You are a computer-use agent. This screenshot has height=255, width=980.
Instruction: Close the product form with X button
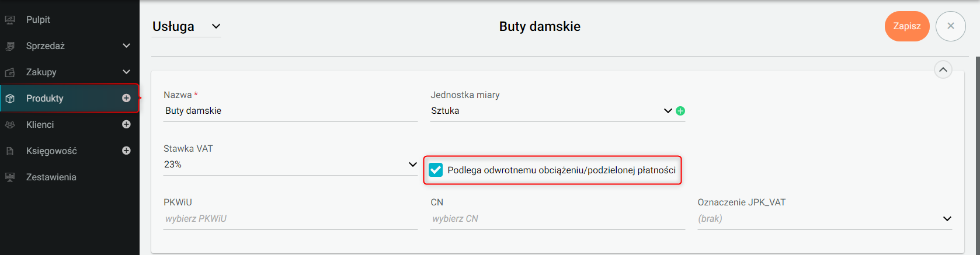coord(950,26)
